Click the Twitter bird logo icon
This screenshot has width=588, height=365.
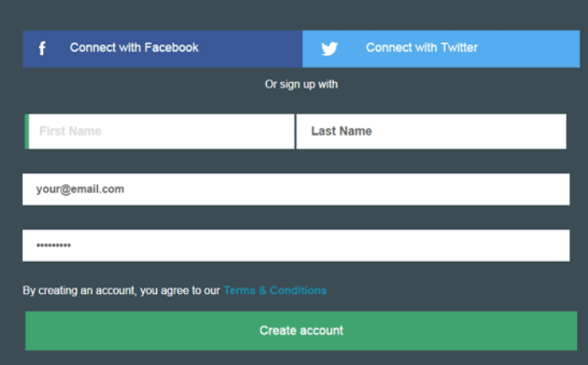[x=329, y=49]
